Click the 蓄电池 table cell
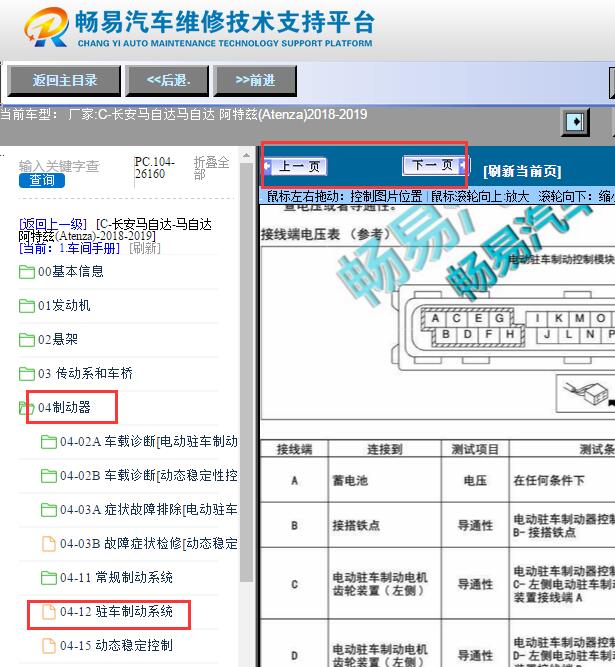The height and width of the screenshot is (667, 615). [x=384, y=481]
